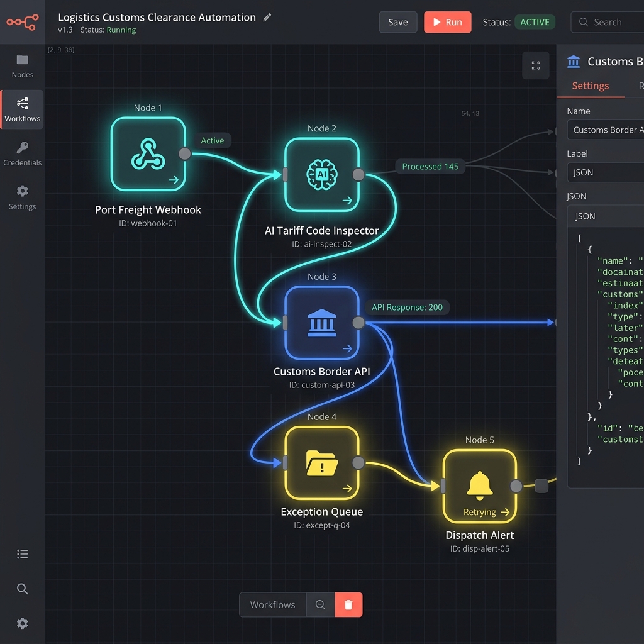The height and width of the screenshot is (644, 644).
Task: Click the ACTIVE status badge
Action: [x=535, y=22]
